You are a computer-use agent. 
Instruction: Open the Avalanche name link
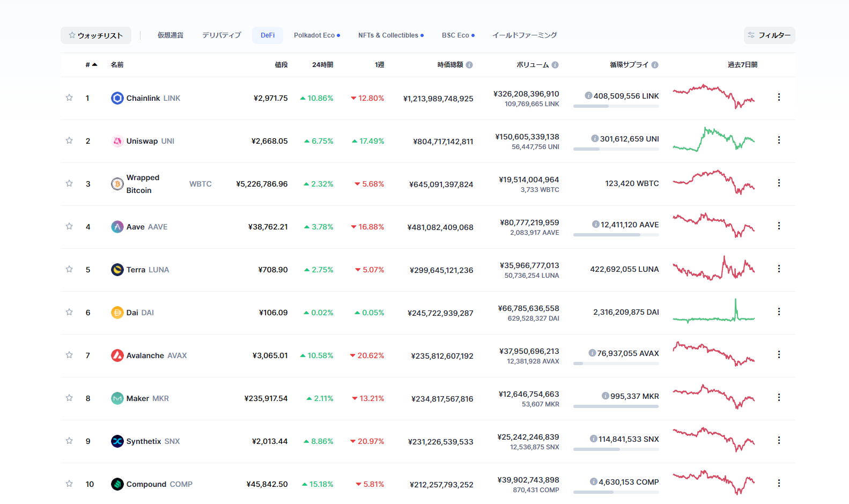coord(145,355)
